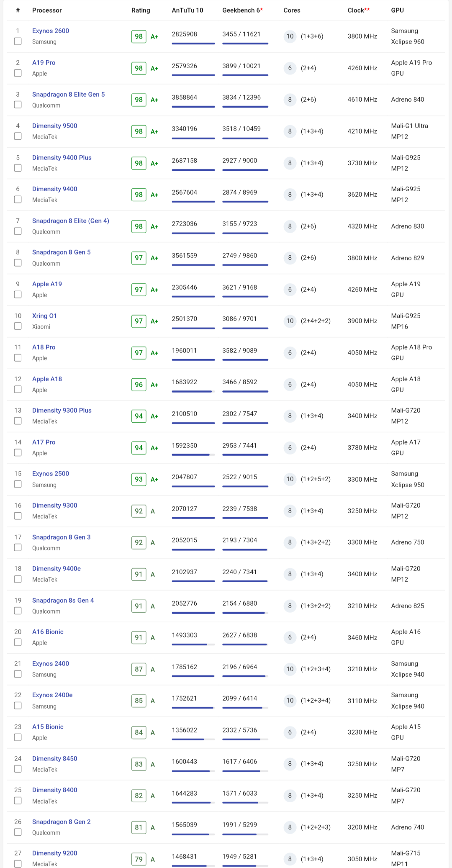
Task: Sort by Clock column header
Action: [x=359, y=10]
